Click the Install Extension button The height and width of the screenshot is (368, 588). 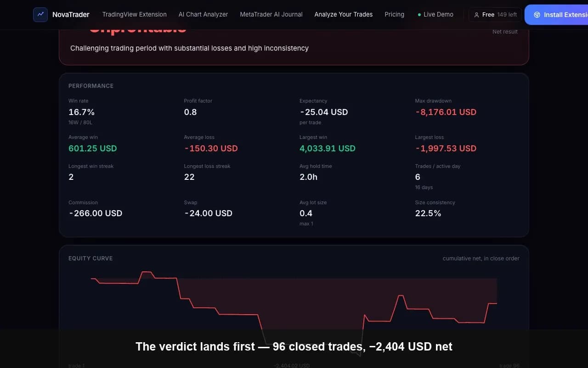[556, 15]
